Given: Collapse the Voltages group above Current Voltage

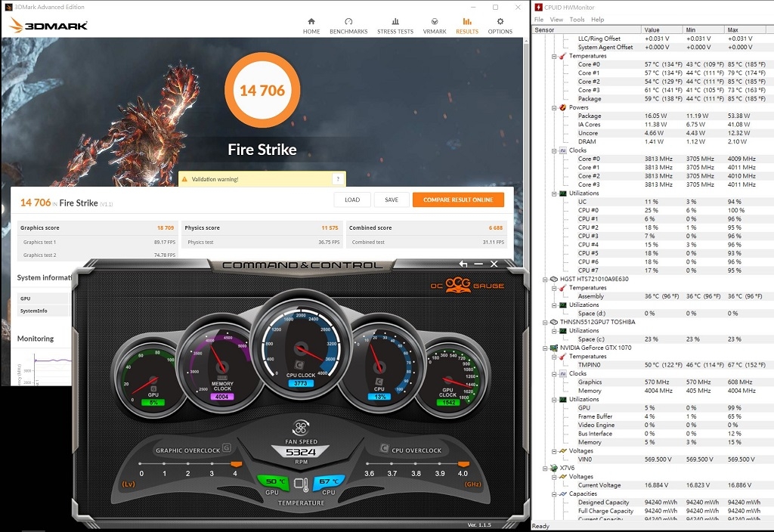Looking at the screenshot, I should click(x=554, y=477).
